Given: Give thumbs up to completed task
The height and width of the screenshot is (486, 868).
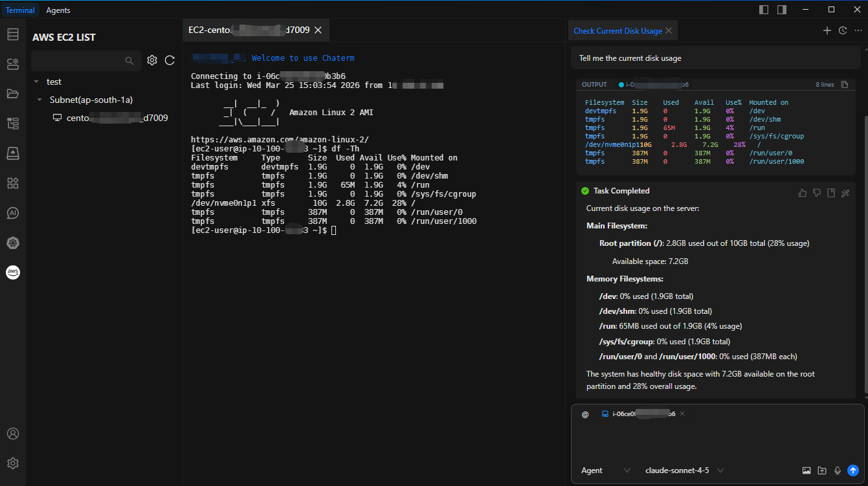Looking at the screenshot, I should tap(803, 192).
